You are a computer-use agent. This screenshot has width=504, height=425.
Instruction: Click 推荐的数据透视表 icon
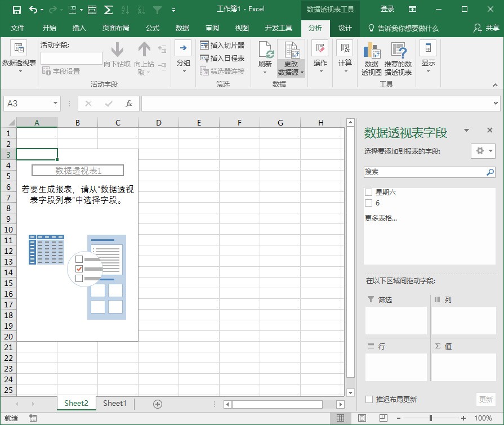point(398,59)
